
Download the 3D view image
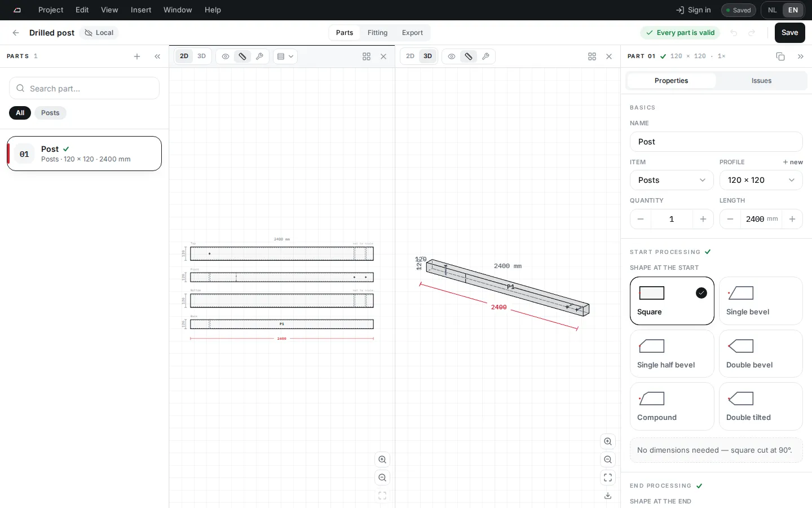(608, 496)
